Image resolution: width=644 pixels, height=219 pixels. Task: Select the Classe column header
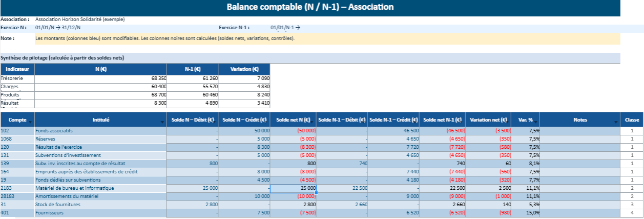(x=632, y=120)
